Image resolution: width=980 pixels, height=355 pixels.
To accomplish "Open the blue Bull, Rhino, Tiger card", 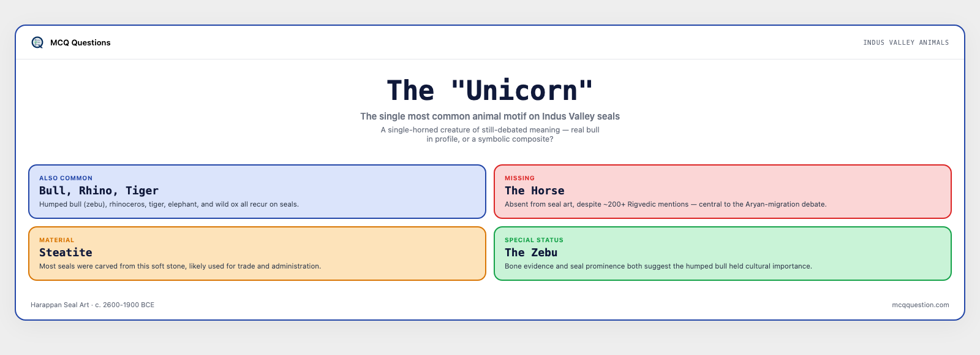I will click(x=257, y=191).
